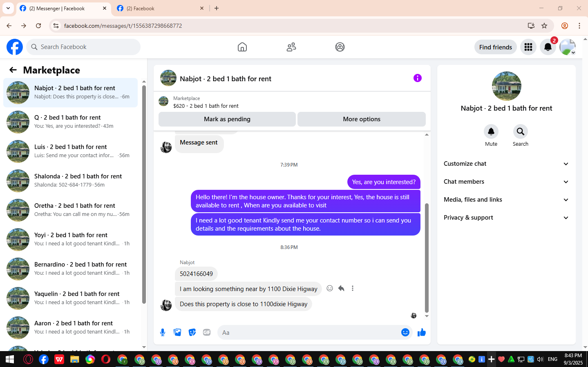
Task: Open the $620 - 2 bed 1 bath listing link
Action: point(206,106)
